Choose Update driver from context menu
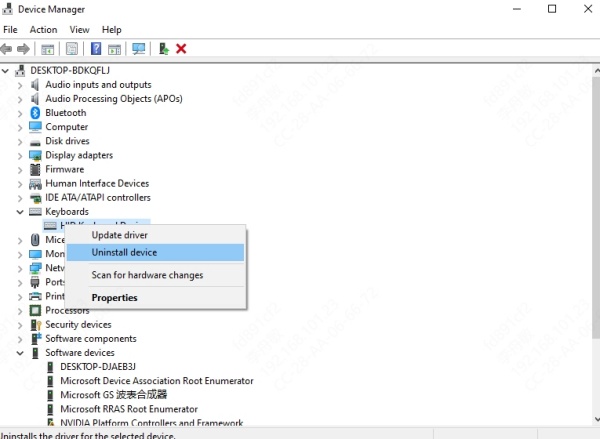Viewport: 600px width, 439px height. pos(156,235)
